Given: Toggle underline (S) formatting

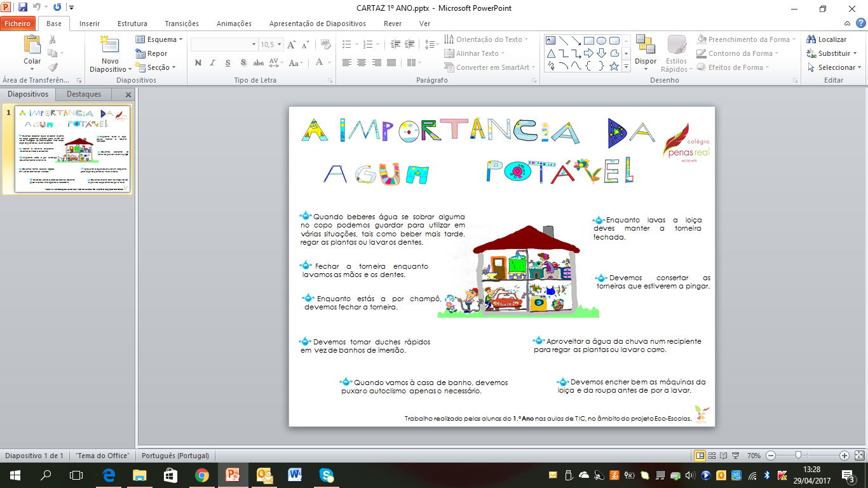Looking at the screenshot, I should point(227,63).
